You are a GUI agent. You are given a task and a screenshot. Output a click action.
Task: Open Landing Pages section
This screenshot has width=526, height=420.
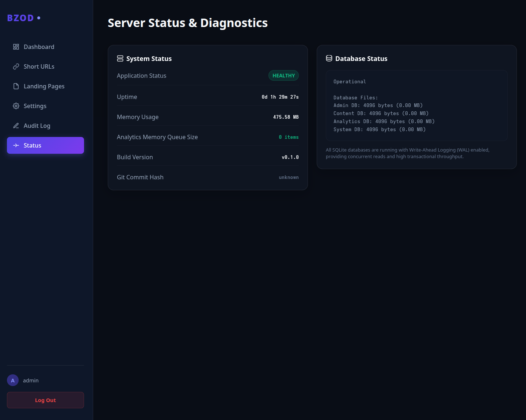45,86
